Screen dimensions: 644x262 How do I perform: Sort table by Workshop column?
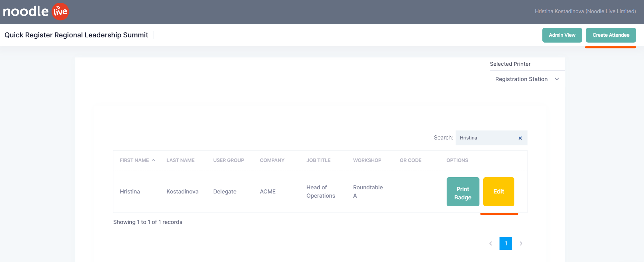coord(367,160)
